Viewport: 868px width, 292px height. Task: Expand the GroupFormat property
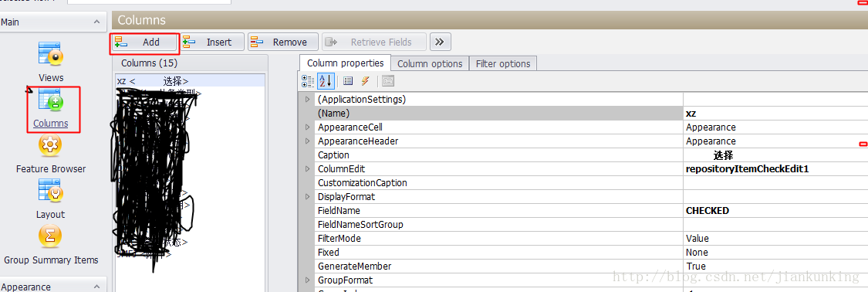pos(308,280)
